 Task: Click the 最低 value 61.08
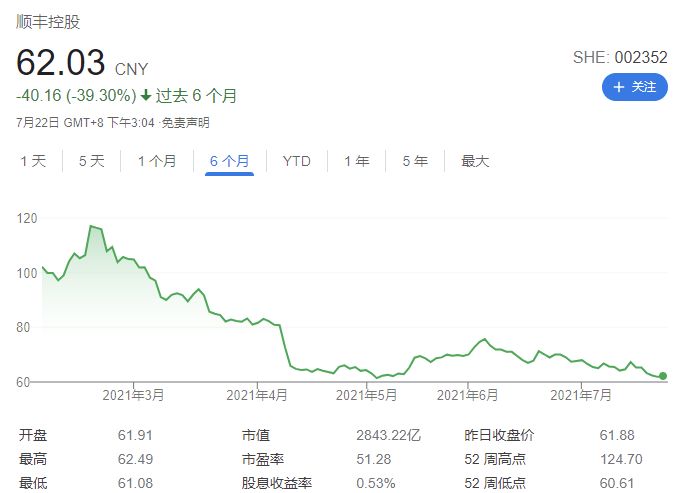[x=135, y=483]
